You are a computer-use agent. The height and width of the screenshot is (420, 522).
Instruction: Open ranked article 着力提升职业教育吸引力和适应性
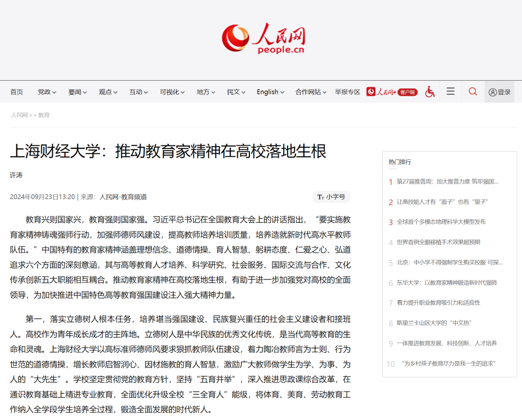[x=438, y=303]
